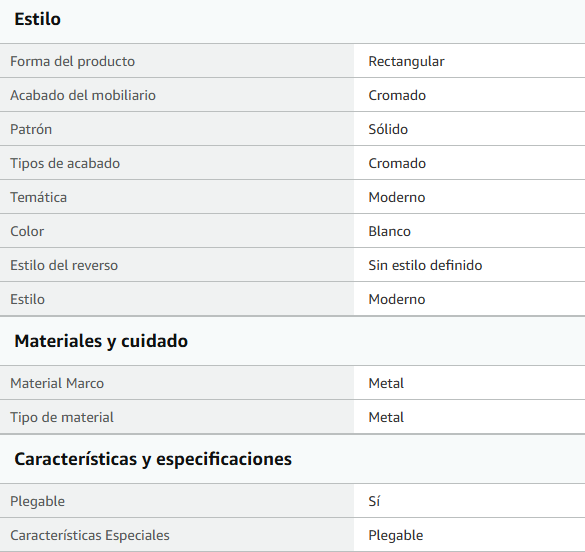Click the Blanco color value

tap(390, 231)
